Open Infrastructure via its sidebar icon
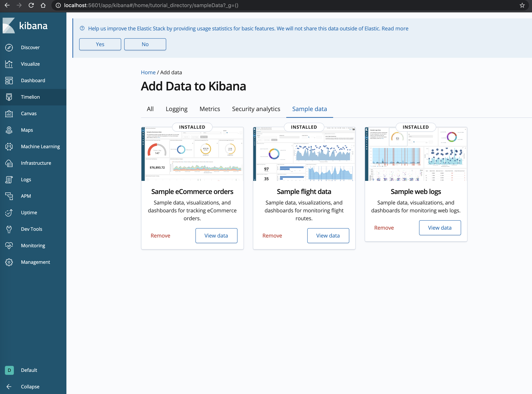 (x=9, y=163)
